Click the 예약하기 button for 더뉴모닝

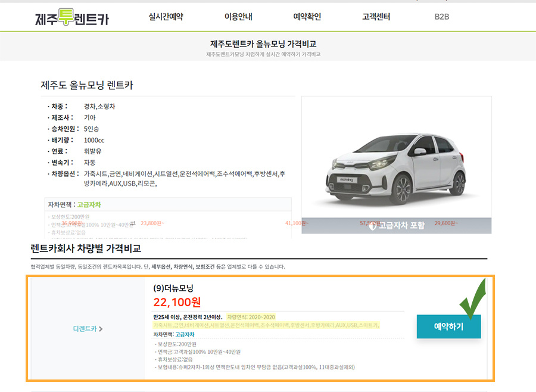[448, 326]
